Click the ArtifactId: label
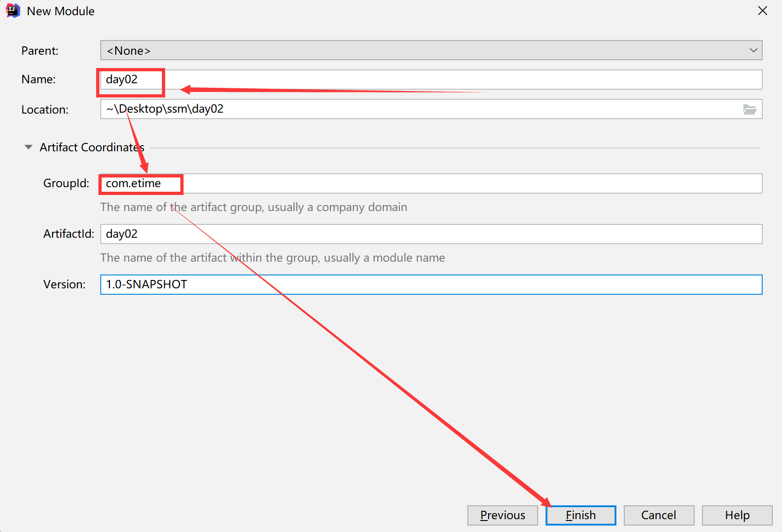This screenshot has width=782, height=532. tap(69, 234)
